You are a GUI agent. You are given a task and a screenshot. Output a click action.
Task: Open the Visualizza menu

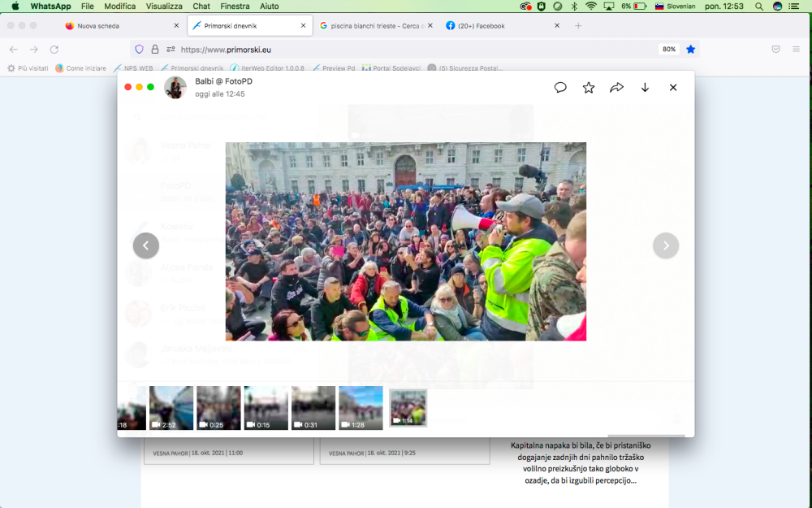pyautogui.click(x=164, y=7)
